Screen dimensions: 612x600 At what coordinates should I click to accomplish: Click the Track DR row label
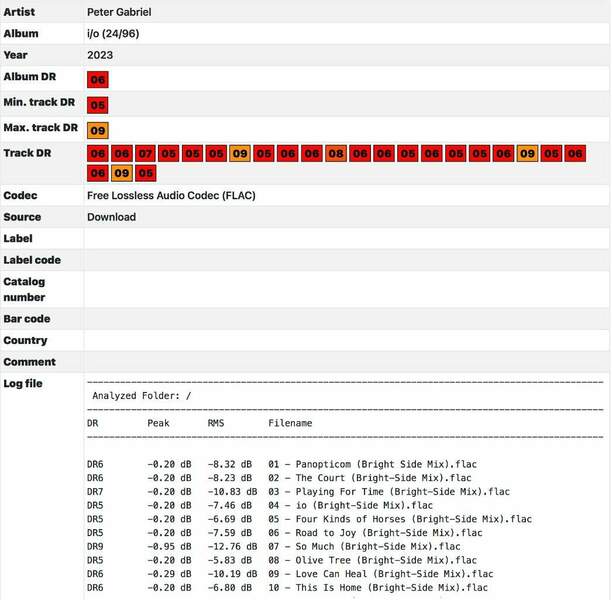pos(27,153)
